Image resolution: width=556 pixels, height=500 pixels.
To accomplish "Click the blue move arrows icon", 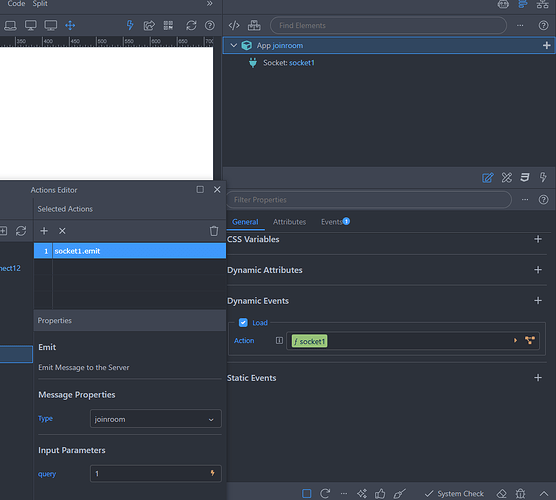I will tap(70, 26).
